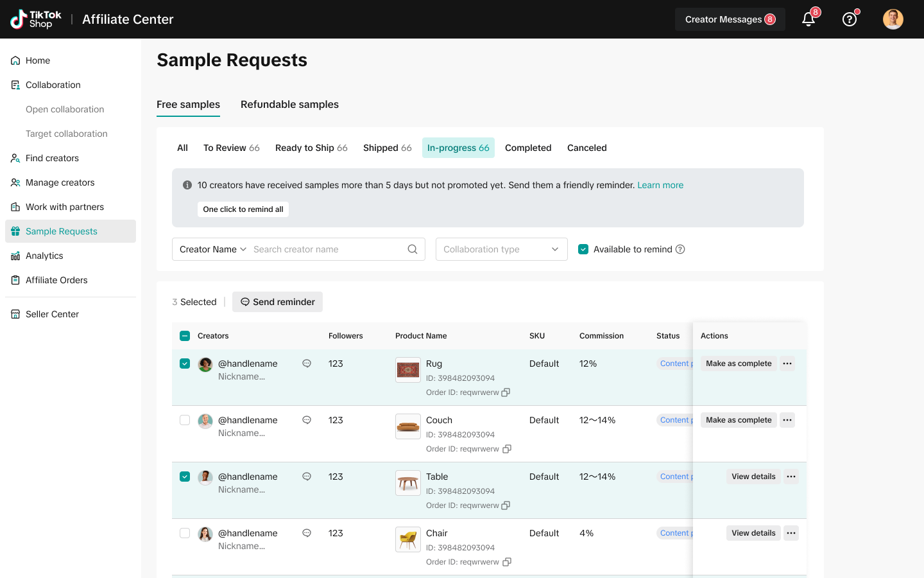Switch to the Refundable samples tab
The height and width of the screenshot is (578, 924).
point(289,104)
